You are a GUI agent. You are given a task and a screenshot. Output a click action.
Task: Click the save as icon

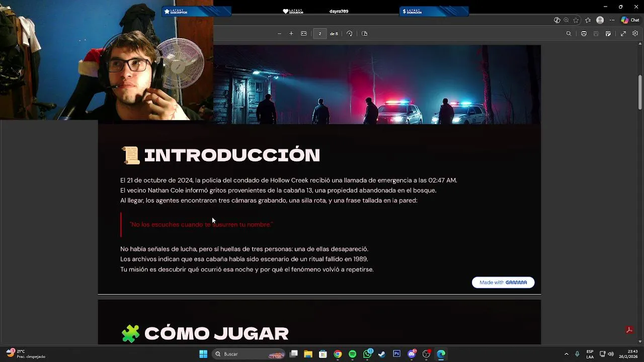[608, 34]
